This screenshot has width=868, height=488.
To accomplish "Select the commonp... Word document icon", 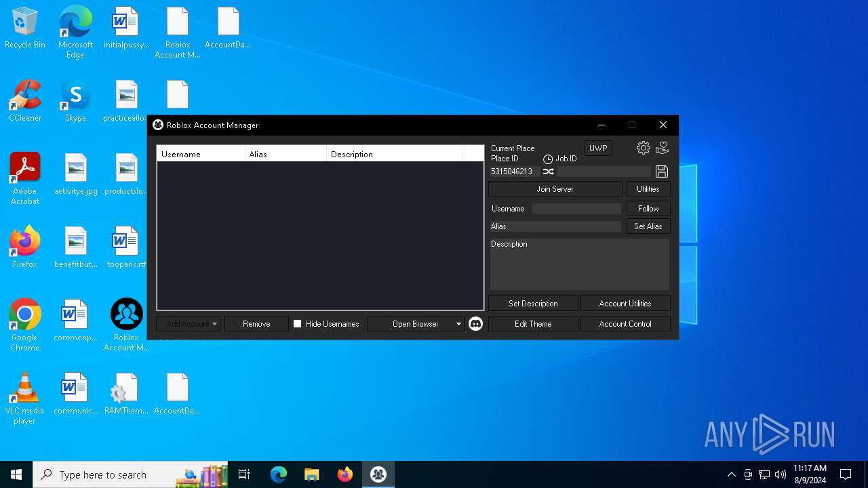I will pos(75,321).
